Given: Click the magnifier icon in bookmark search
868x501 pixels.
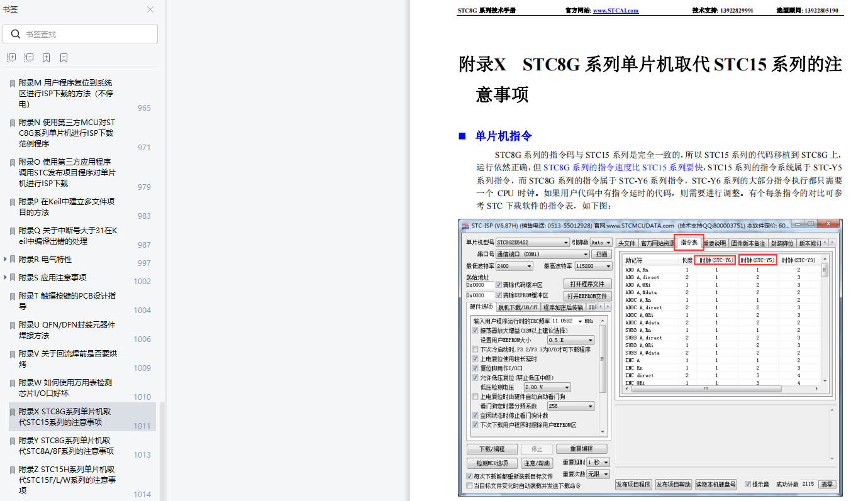Looking at the screenshot, I should coord(16,34).
